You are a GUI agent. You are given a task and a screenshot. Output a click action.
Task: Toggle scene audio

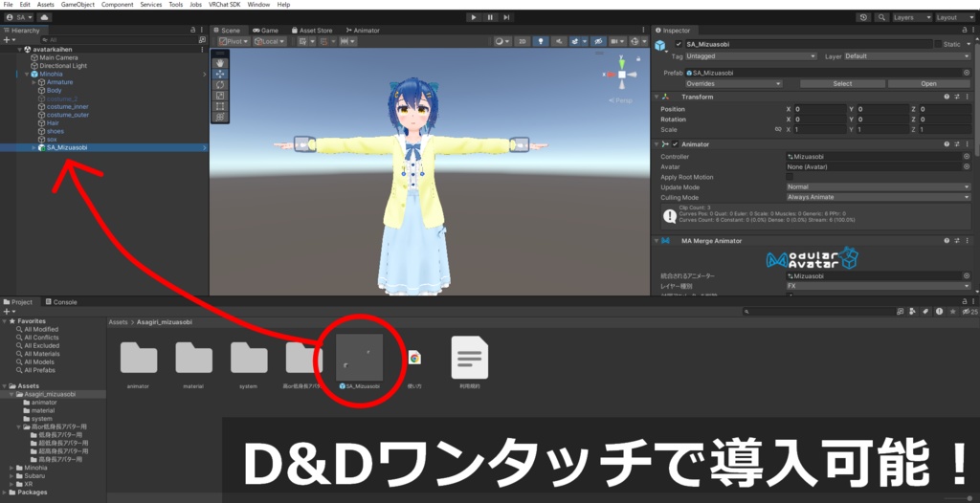click(559, 41)
